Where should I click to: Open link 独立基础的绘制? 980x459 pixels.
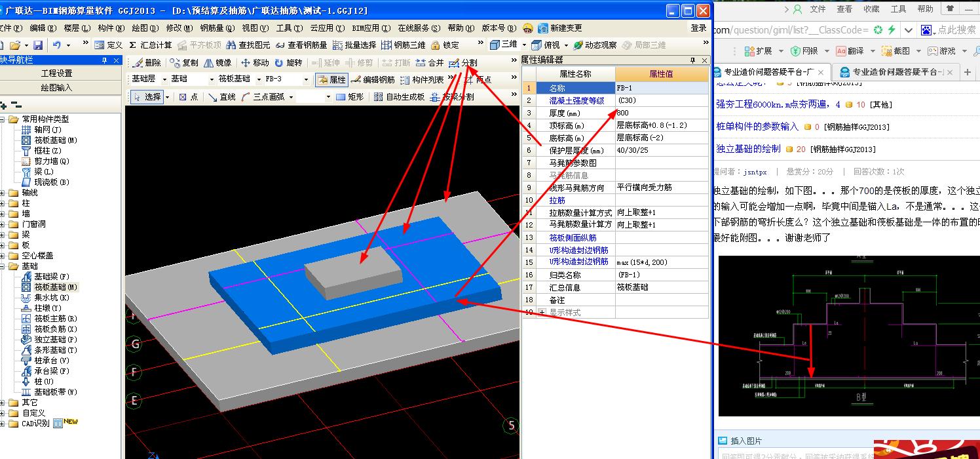click(748, 149)
